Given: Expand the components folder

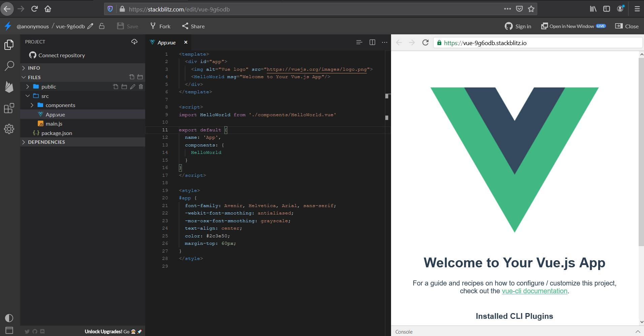Looking at the screenshot, I should tap(32, 105).
